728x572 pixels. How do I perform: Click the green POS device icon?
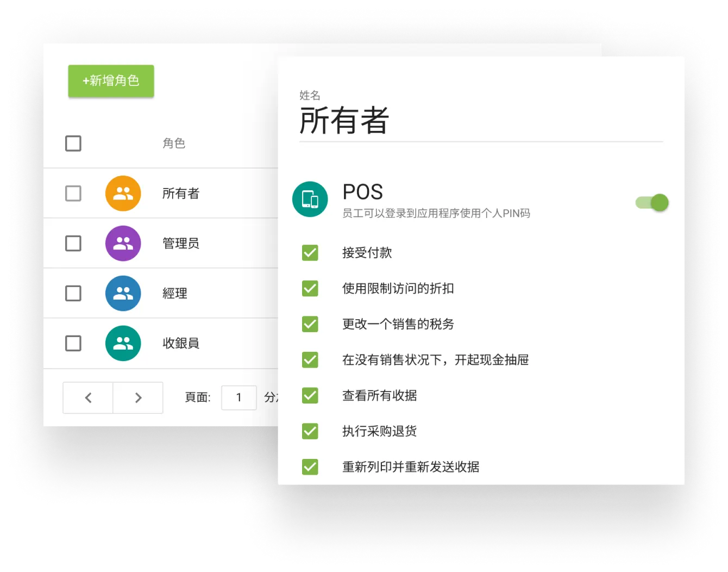click(310, 200)
